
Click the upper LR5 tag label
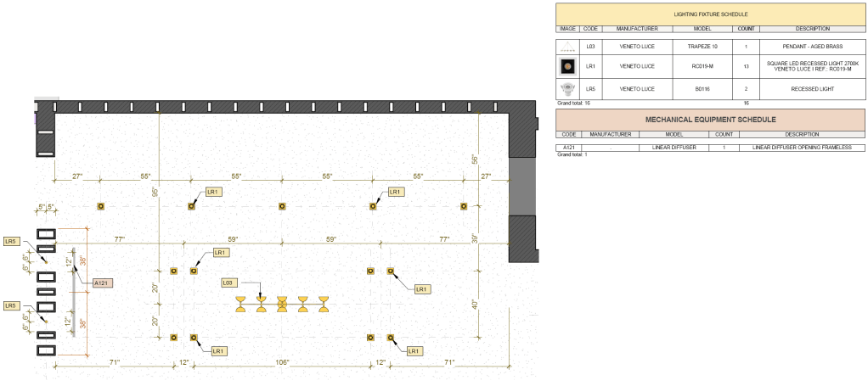click(11, 240)
